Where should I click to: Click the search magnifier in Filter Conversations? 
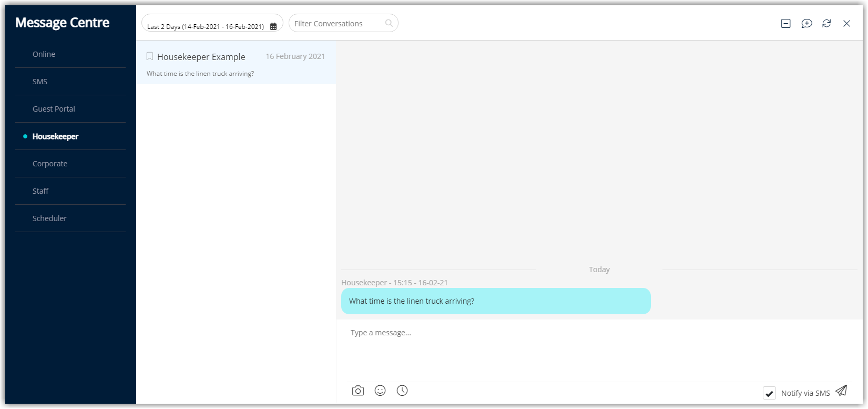pyautogui.click(x=389, y=23)
